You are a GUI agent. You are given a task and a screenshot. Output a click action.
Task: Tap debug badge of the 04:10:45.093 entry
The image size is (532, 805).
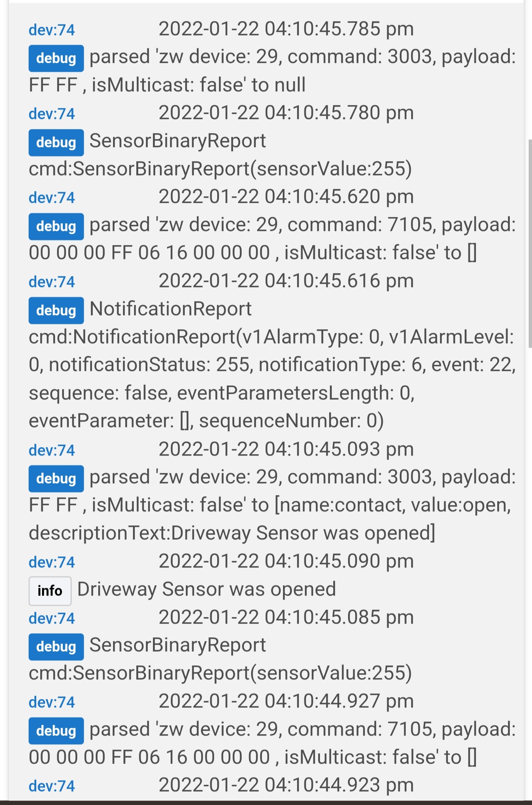click(56, 479)
